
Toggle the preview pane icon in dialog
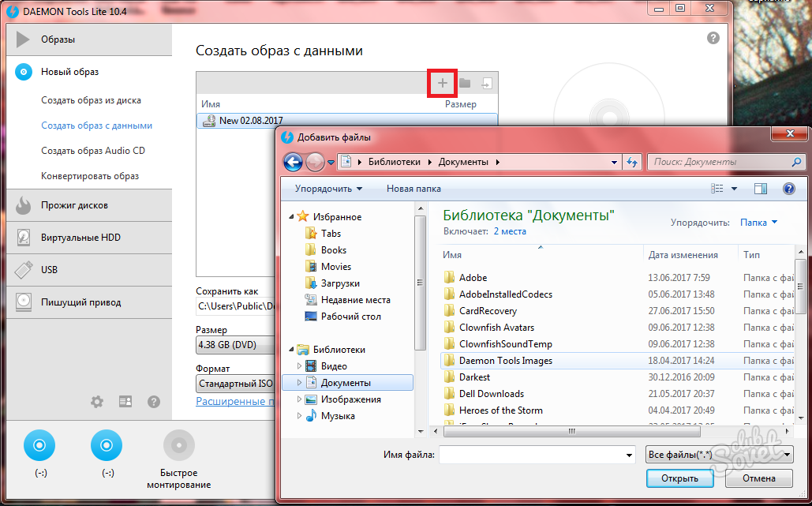761,189
